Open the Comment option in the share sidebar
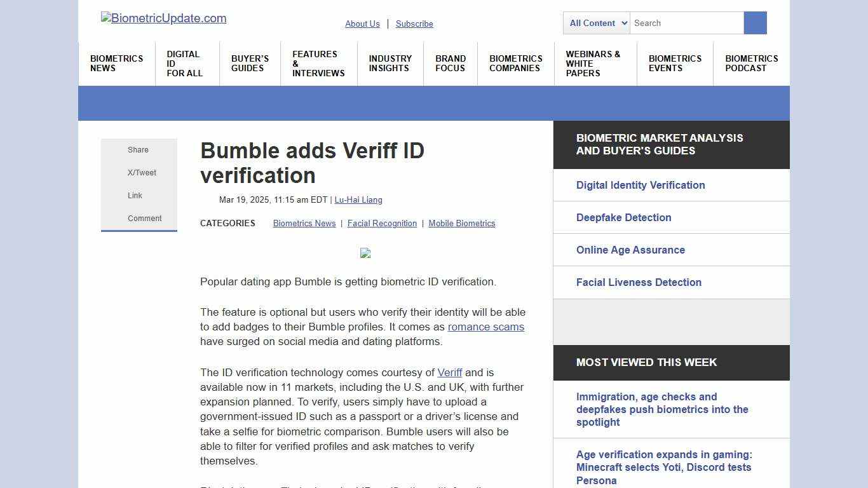The height and width of the screenshot is (488, 868). point(144,218)
